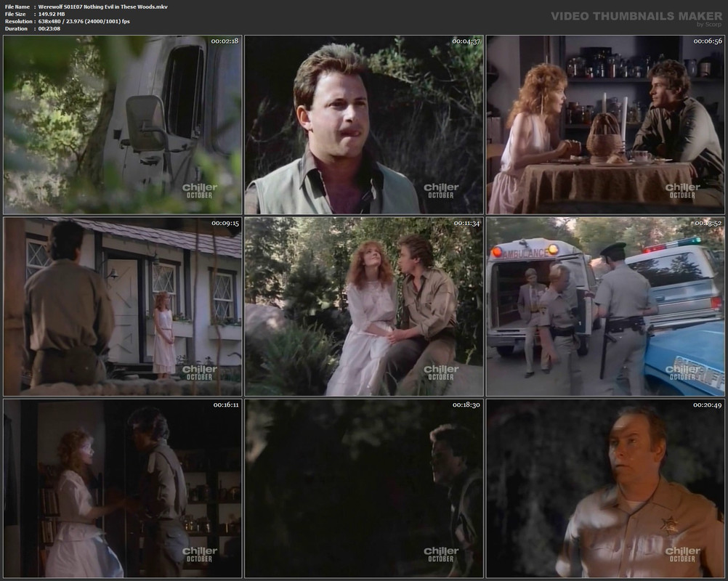Click the 'File Name' label
728x581 pixels.
pos(17,7)
